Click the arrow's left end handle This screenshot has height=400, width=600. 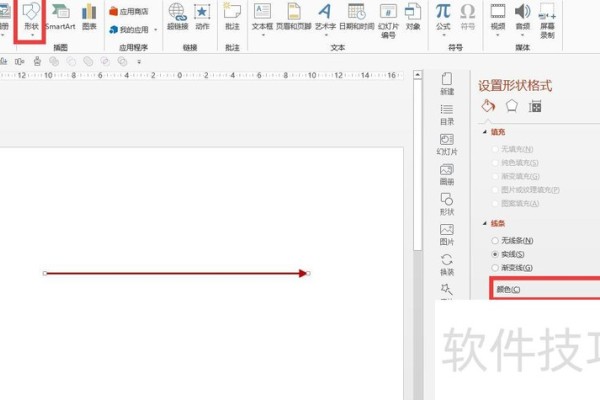(45, 273)
